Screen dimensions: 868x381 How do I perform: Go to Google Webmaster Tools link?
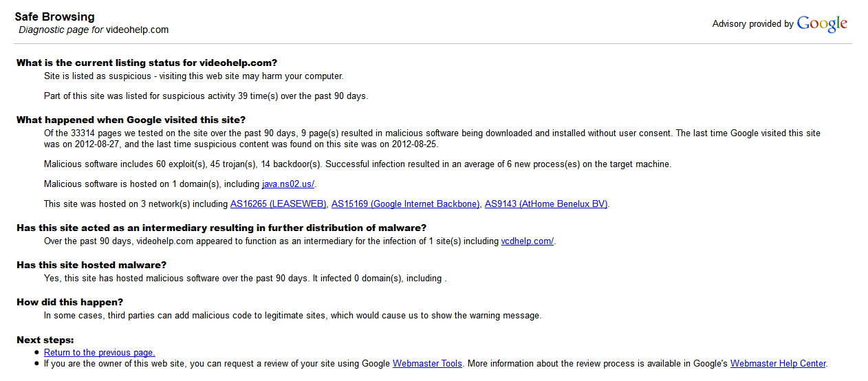pyautogui.click(x=427, y=364)
